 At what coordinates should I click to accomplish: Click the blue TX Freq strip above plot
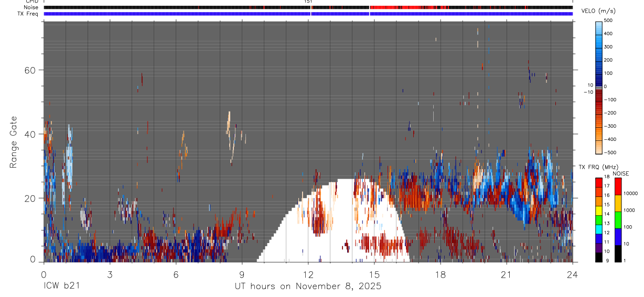click(x=308, y=14)
